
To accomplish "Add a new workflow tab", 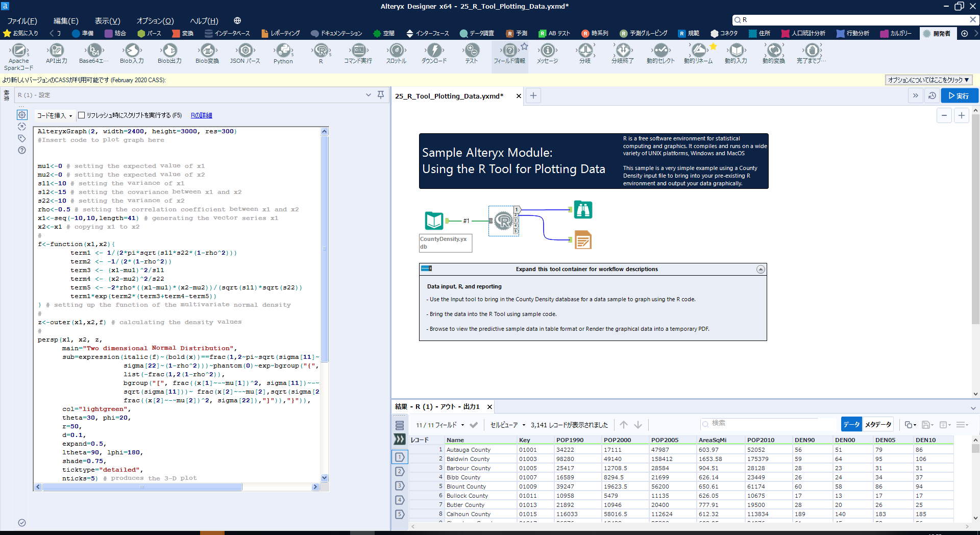I will (x=533, y=95).
